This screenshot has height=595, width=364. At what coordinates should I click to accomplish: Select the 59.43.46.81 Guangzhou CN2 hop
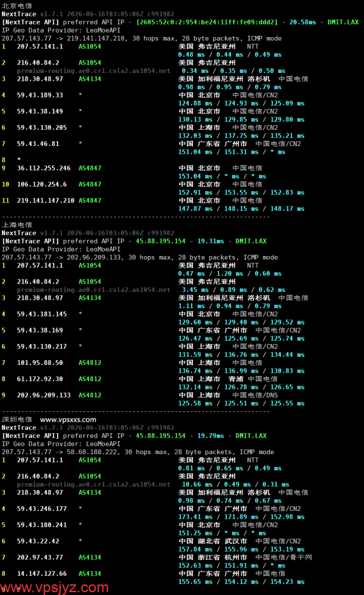(x=38, y=144)
